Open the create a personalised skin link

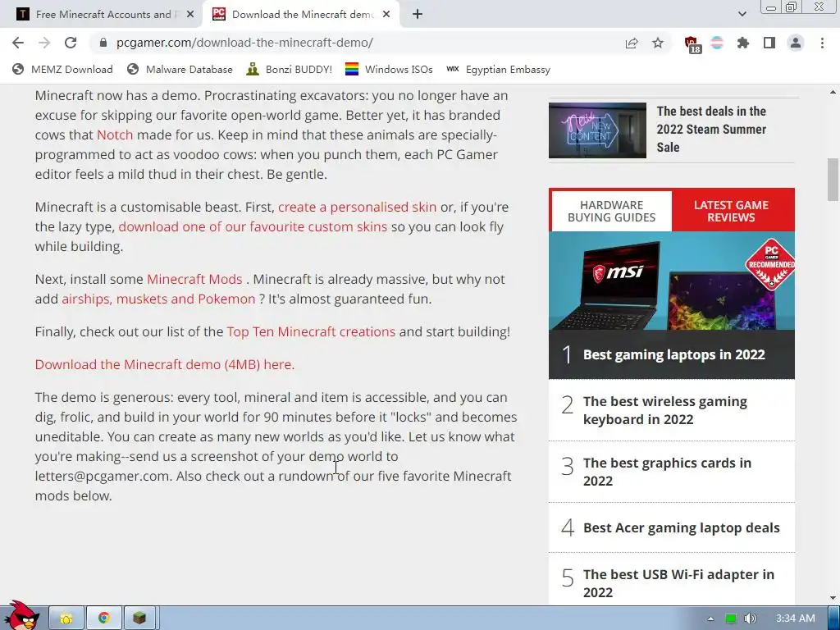point(358,208)
